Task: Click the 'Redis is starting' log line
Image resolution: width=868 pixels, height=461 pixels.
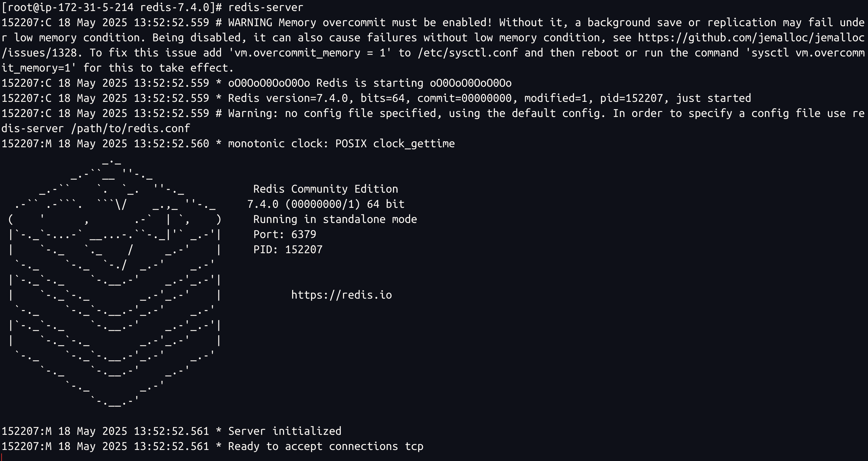Action: click(x=257, y=83)
